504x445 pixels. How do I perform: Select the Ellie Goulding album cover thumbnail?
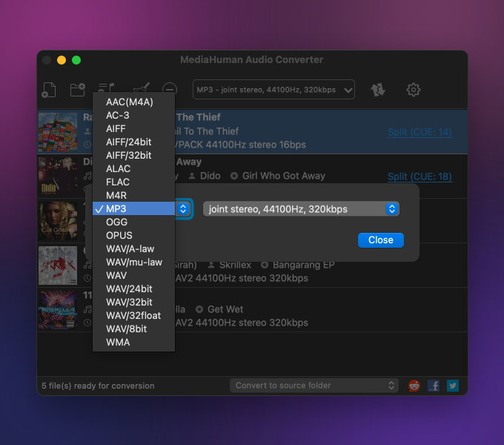coord(58,221)
